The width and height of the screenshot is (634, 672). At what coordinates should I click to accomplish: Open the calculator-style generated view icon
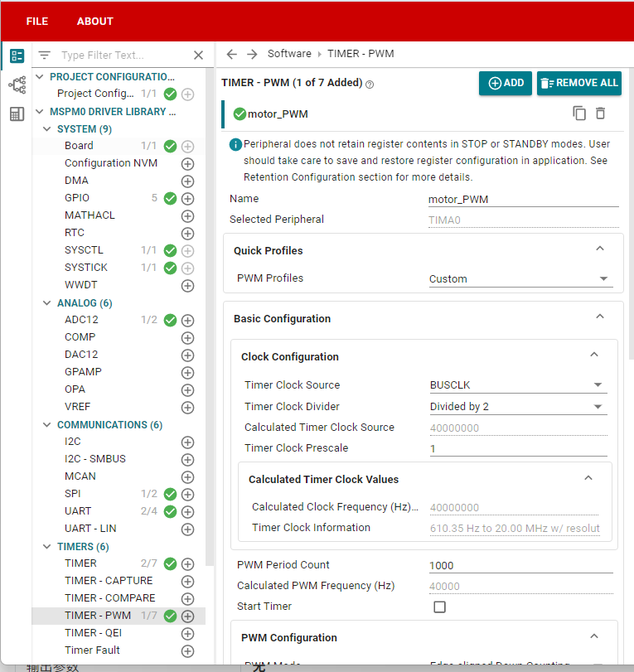(17, 114)
